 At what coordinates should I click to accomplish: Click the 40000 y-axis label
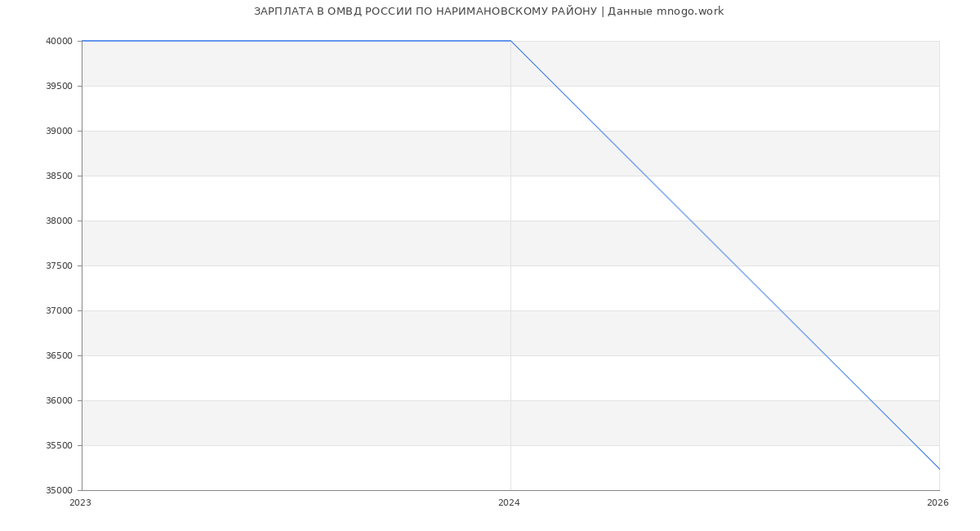(60, 42)
